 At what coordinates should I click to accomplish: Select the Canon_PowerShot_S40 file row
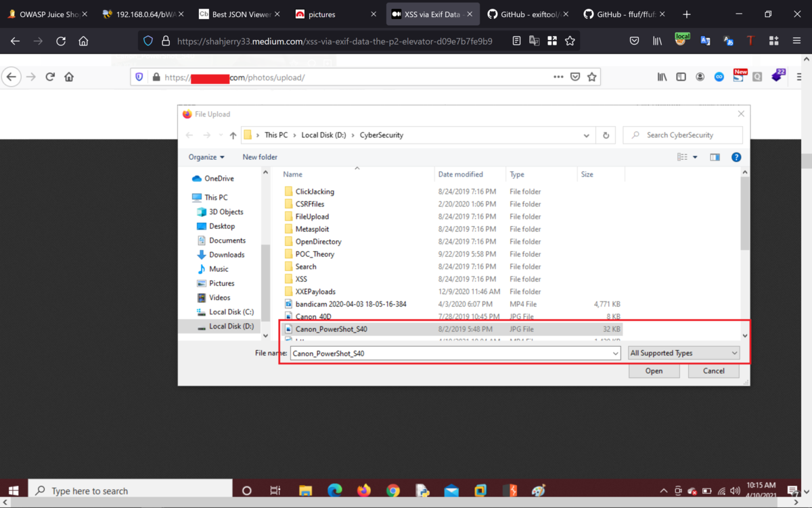point(452,329)
